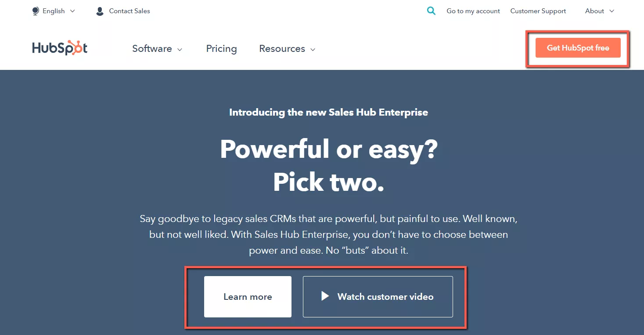Click the globe language icon
Screen dimensions: 644x335
36,11
